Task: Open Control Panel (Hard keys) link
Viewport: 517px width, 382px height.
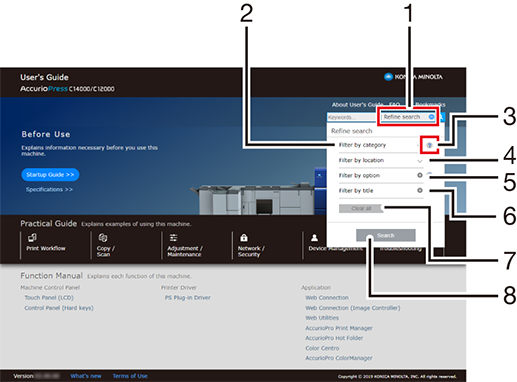Action: click(59, 308)
